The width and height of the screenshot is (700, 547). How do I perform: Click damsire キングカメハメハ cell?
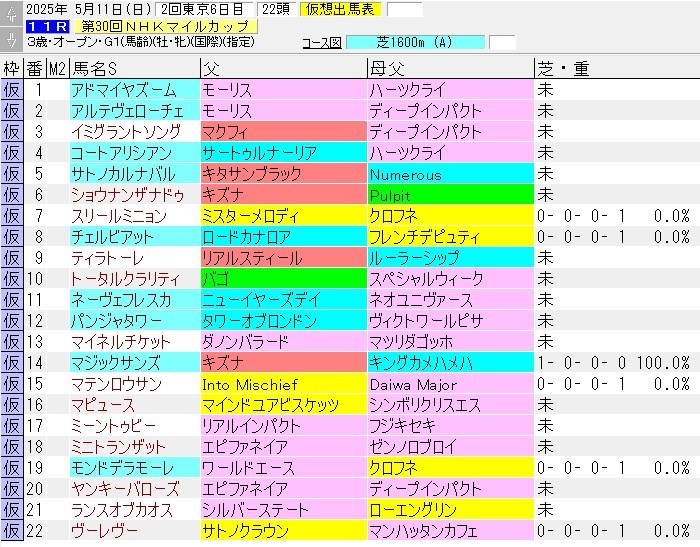450,363
